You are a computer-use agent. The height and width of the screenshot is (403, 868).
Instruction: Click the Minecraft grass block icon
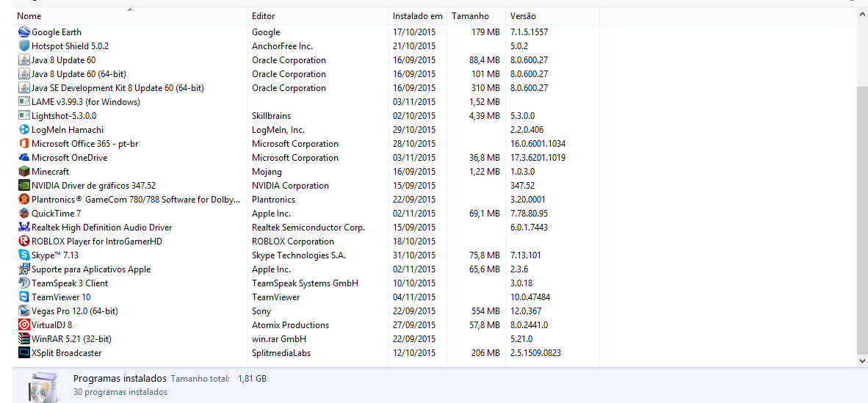23,172
